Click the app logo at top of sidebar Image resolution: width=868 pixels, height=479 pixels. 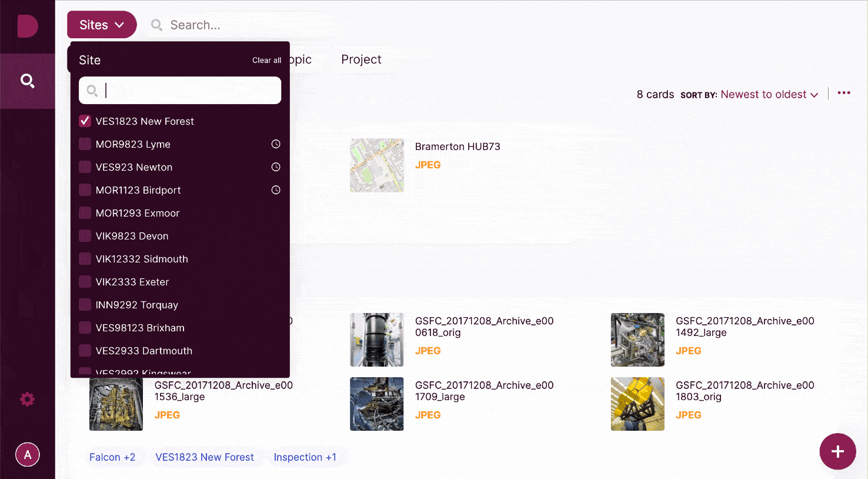27,26
